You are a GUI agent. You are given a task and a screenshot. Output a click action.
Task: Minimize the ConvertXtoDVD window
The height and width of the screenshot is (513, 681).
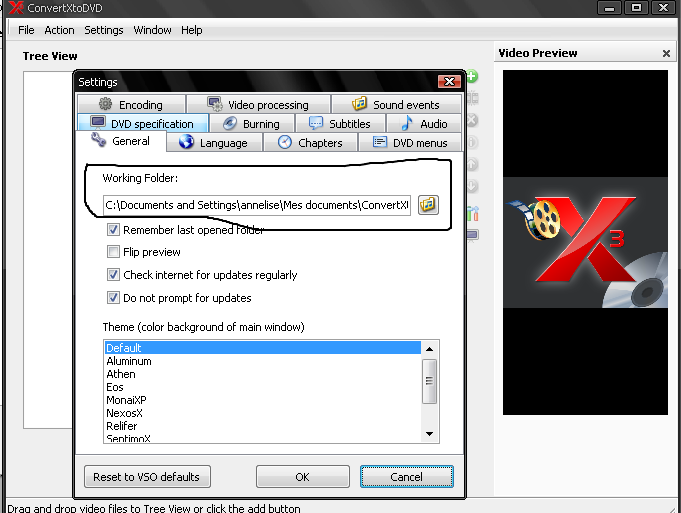[x=609, y=7]
